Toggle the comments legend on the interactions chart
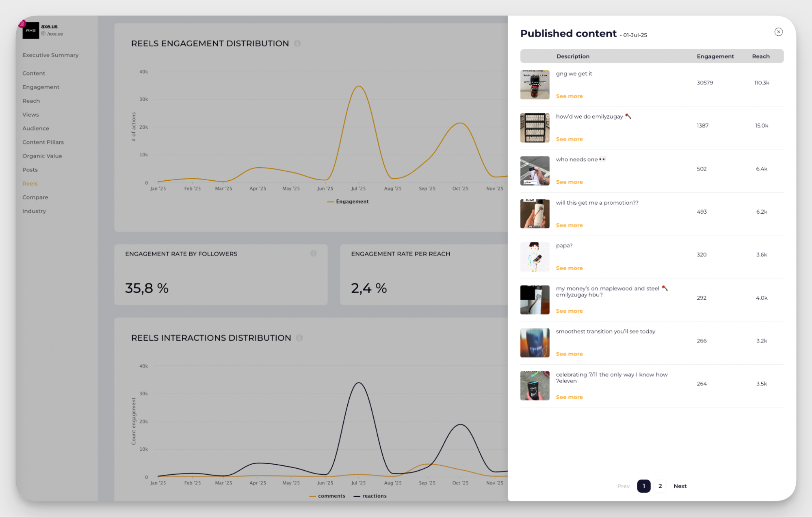Image resolution: width=812 pixels, height=517 pixels. point(327,495)
